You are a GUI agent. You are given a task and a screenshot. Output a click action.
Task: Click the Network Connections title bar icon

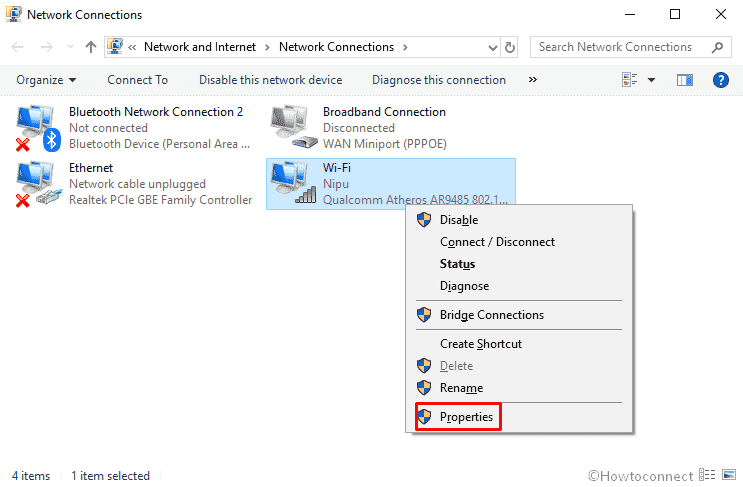(14, 14)
